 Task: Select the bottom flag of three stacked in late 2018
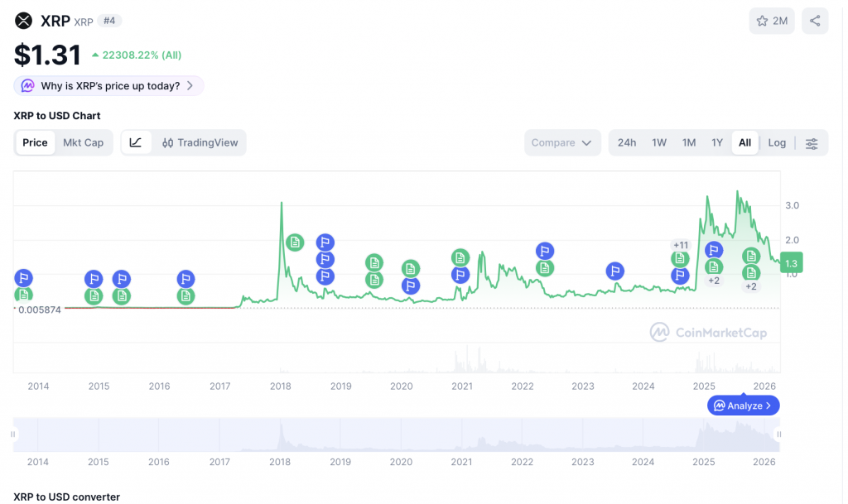(325, 276)
